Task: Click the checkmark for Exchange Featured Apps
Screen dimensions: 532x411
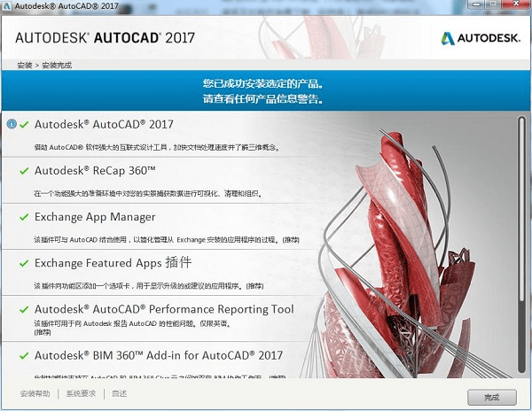Action: pyautogui.click(x=24, y=263)
